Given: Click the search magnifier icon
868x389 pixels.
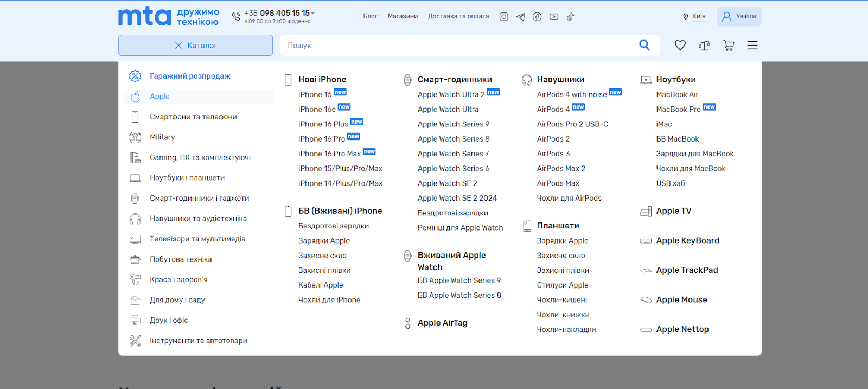Looking at the screenshot, I should coord(644,45).
